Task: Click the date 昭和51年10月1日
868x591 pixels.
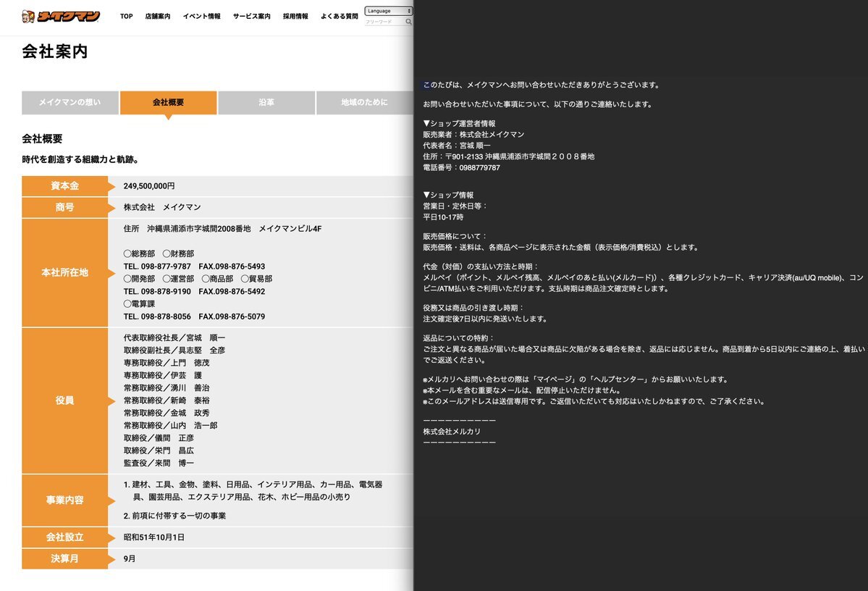Action: click(x=154, y=537)
